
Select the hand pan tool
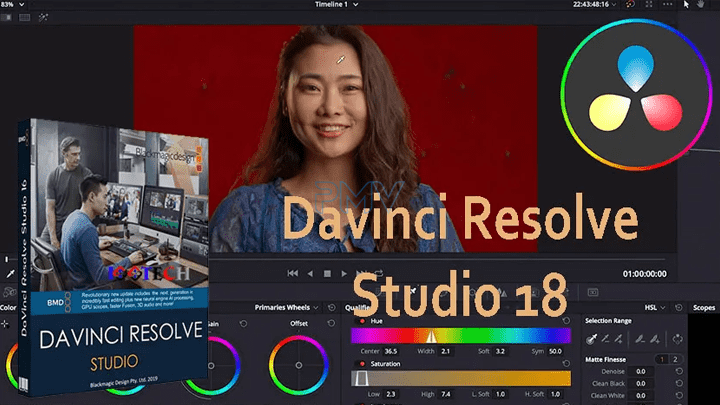click(701, 4)
